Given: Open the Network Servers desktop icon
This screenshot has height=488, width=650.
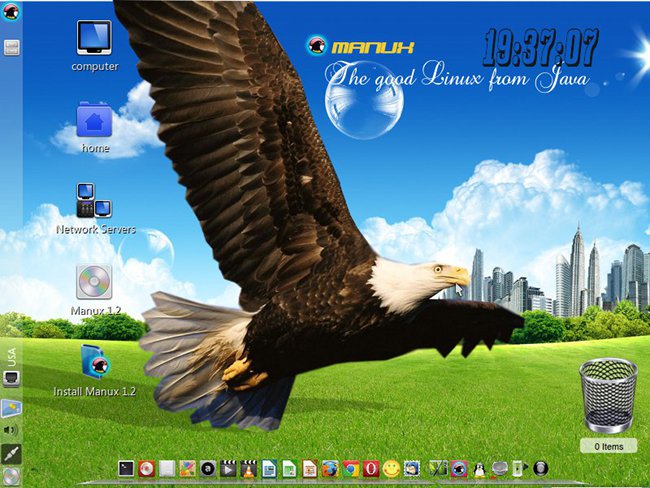Looking at the screenshot, I should 94,201.
